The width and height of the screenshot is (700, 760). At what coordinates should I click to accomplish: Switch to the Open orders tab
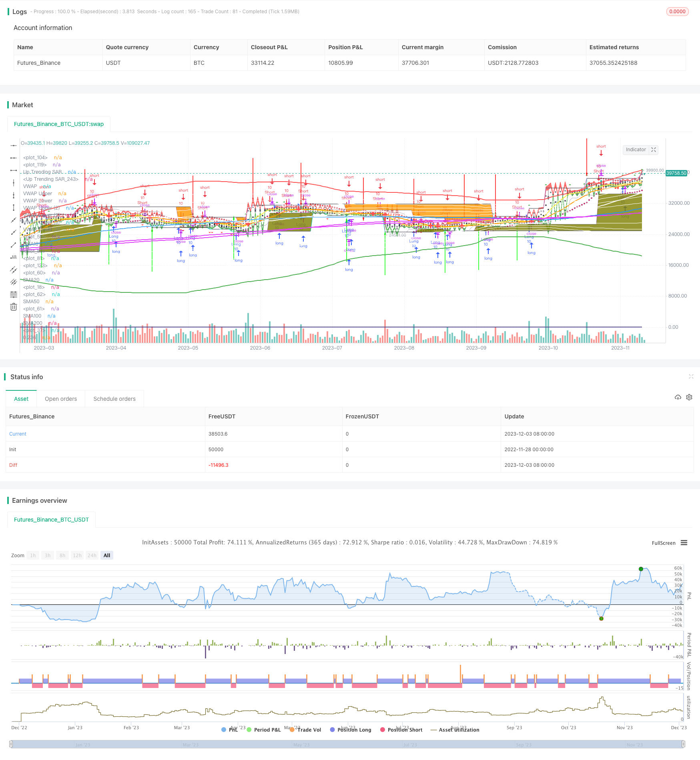(x=61, y=399)
